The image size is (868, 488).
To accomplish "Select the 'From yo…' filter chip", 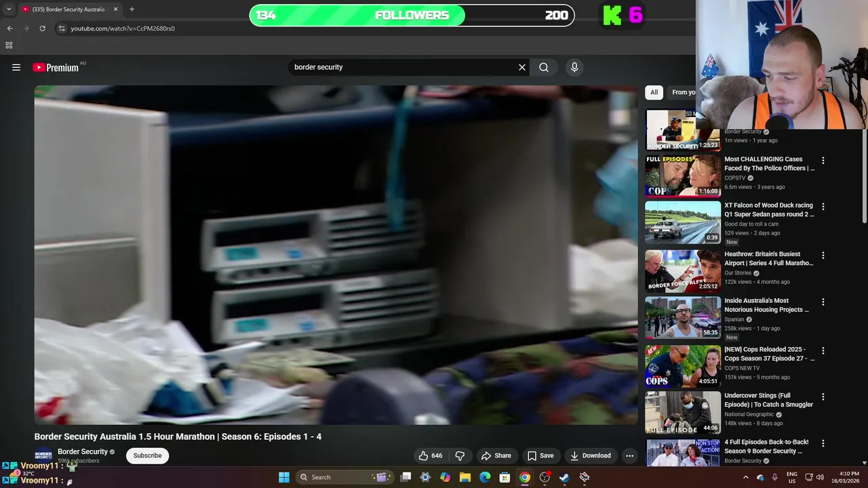I will tap(683, 92).
